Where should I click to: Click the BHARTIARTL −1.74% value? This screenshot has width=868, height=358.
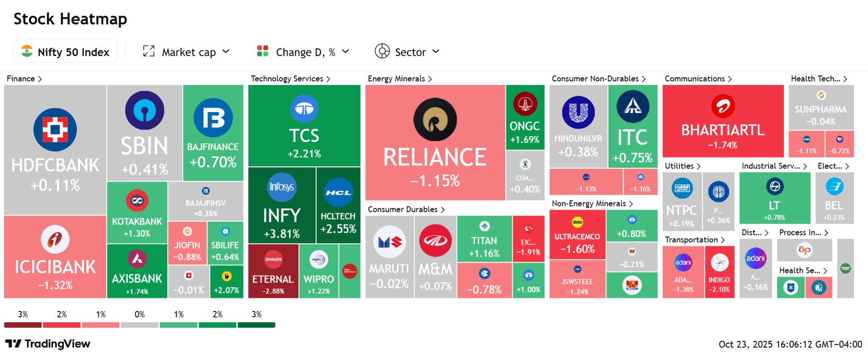(723, 145)
